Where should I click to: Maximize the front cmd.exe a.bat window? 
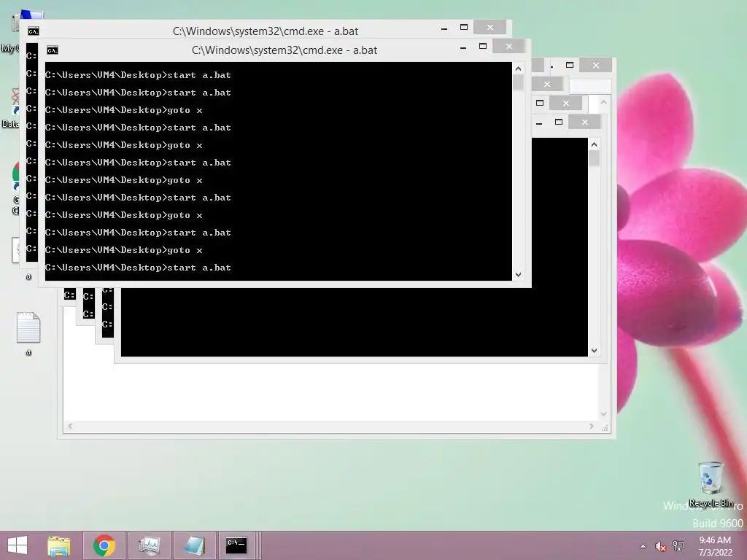(483, 46)
